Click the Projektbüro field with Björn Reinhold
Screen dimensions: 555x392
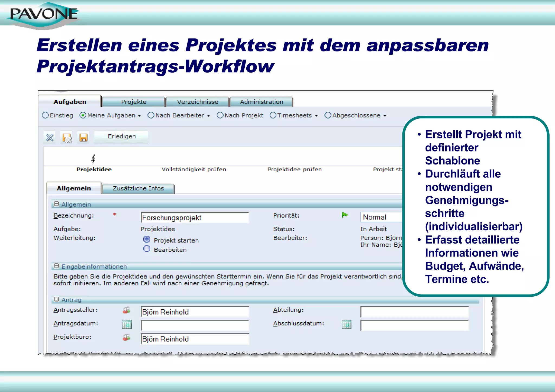click(x=195, y=339)
